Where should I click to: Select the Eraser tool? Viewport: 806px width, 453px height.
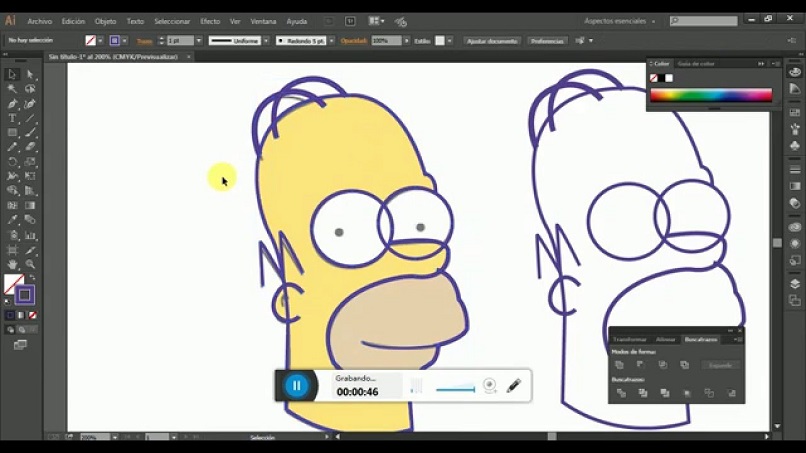[x=30, y=147]
